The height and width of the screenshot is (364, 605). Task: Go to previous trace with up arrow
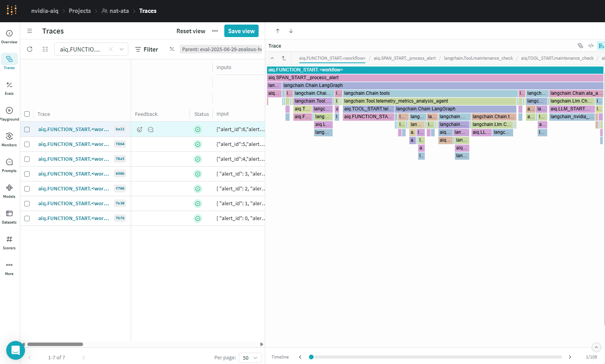(x=278, y=31)
